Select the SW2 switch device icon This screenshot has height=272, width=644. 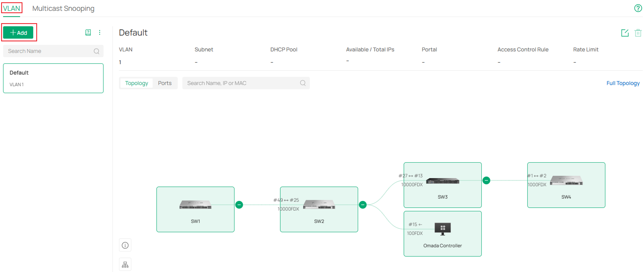click(319, 204)
